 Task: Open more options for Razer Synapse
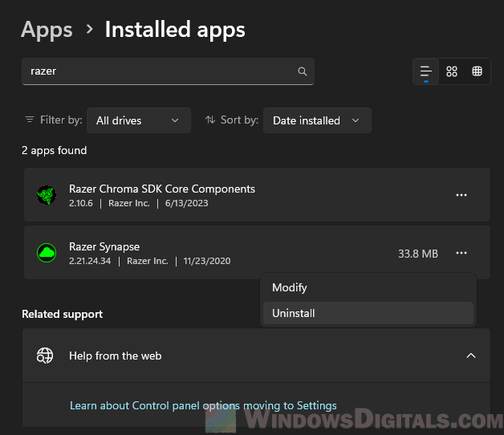click(x=461, y=253)
